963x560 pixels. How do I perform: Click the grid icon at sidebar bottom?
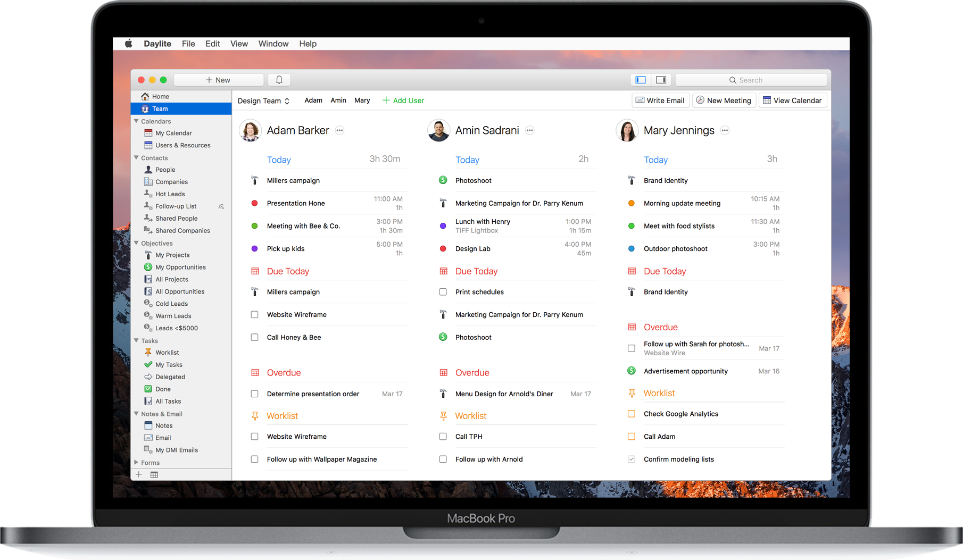(x=154, y=474)
